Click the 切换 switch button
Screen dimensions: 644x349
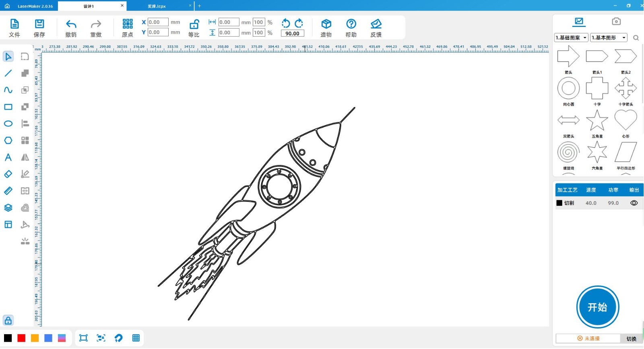[631, 339]
